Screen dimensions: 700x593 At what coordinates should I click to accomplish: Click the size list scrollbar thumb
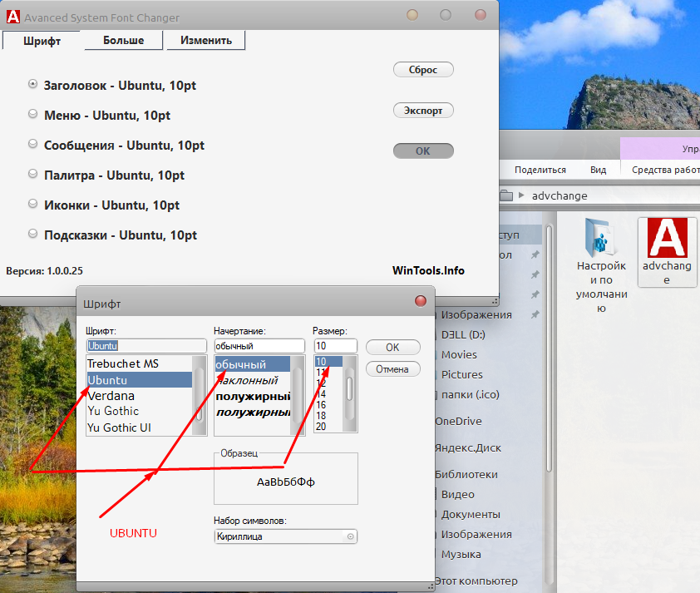point(349,388)
